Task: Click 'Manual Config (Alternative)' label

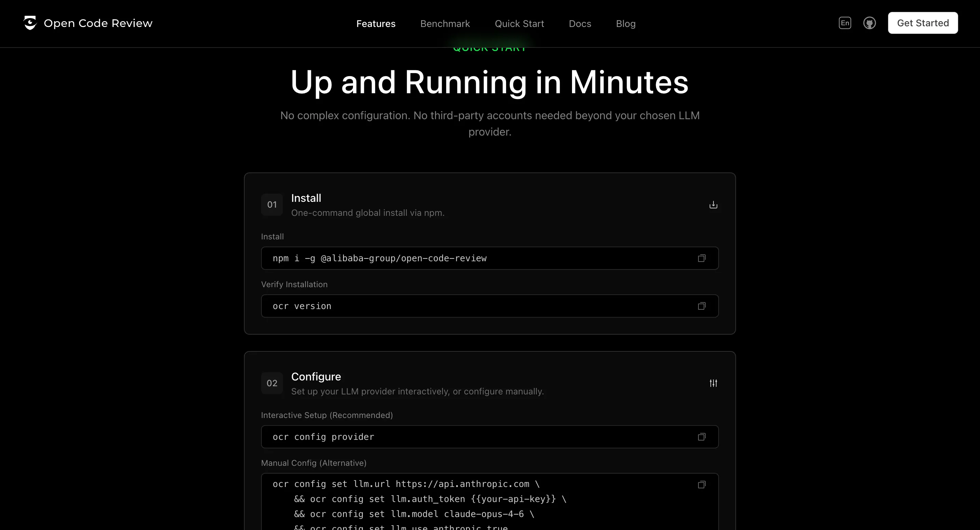Action: click(313, 463)
